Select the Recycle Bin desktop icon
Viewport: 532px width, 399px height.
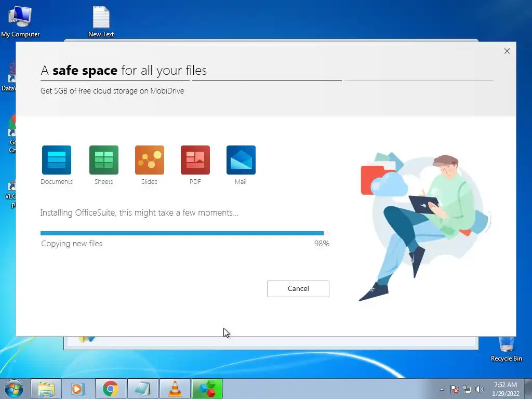click(x=506, y=349)
